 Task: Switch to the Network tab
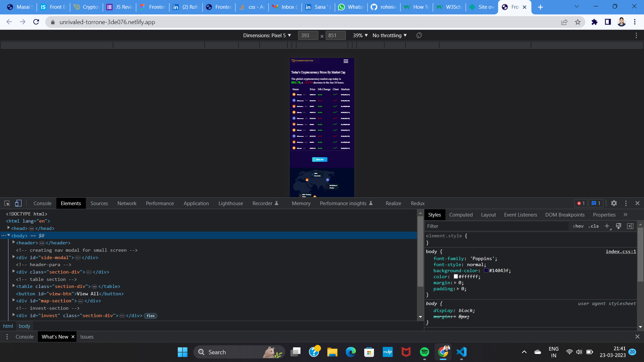pyautogui.click(x=127, y=203)
